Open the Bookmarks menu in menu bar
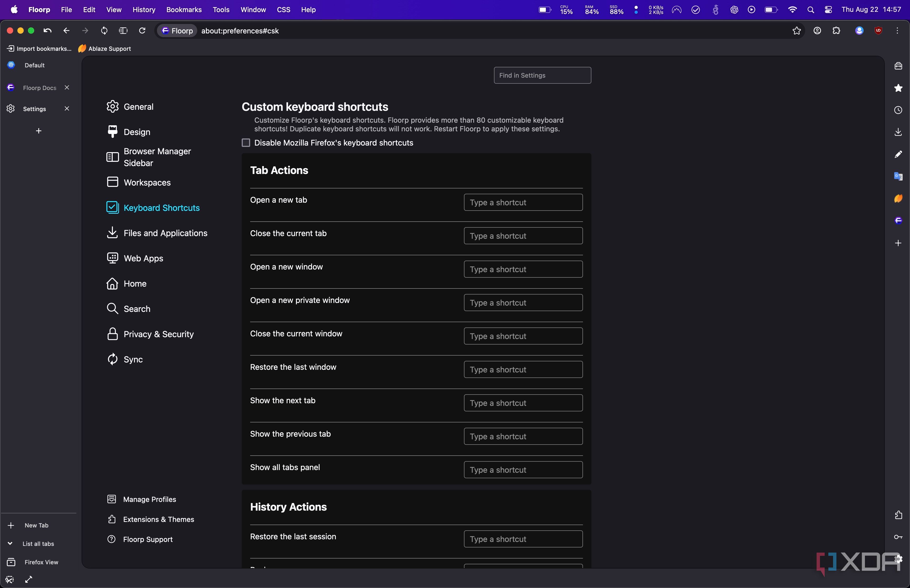This screenshot has height=588, width=910. point(184,9)
